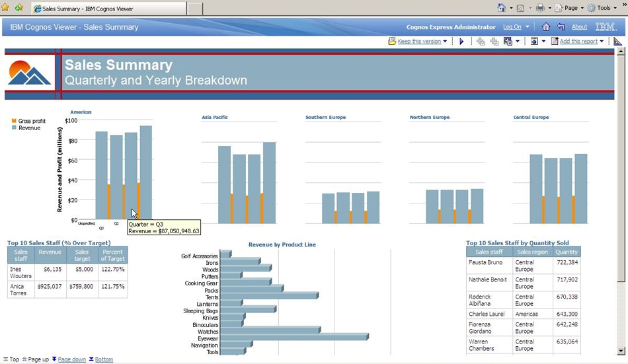The height and width of the screenshot is (364, 628).
Task: Click the Log On link
Action: (512, 27)
